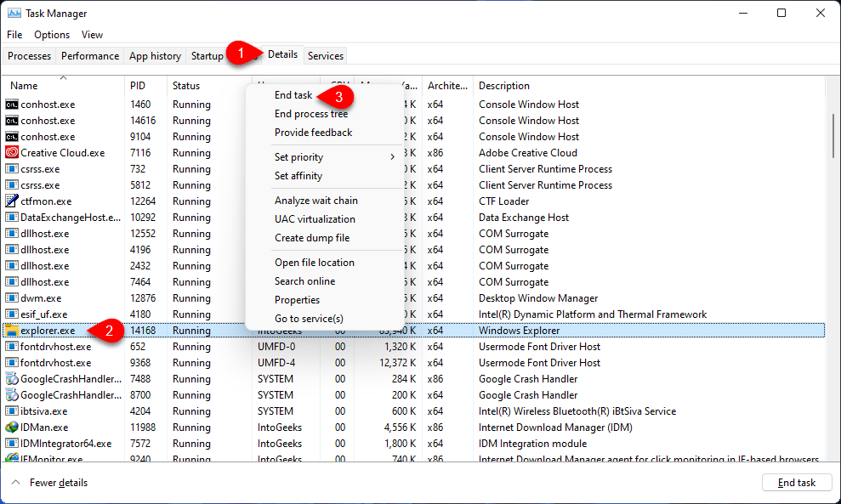Image resolution: width=841 pixels, height=504 pixels.
Task: Click the IDMan.exe globe icon
Action: (11, 427)
